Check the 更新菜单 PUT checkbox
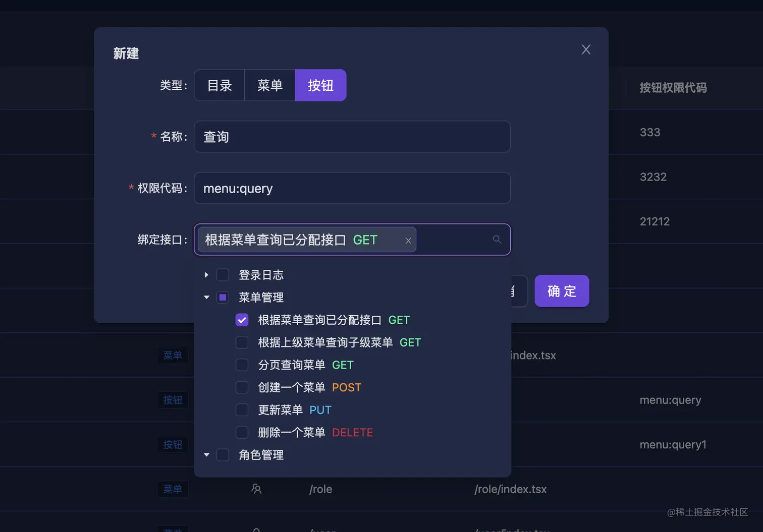Screen dimensions: 763x532 [x=242, y=410]
